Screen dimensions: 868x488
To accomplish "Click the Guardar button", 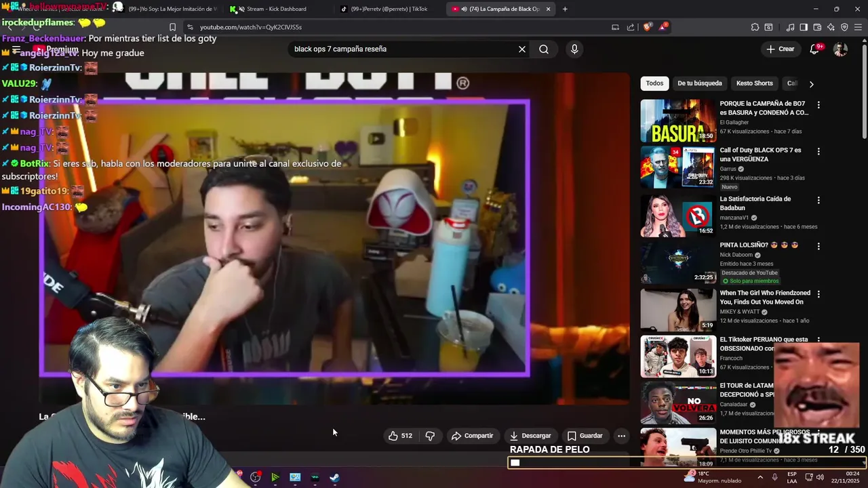I will point(585,436).
